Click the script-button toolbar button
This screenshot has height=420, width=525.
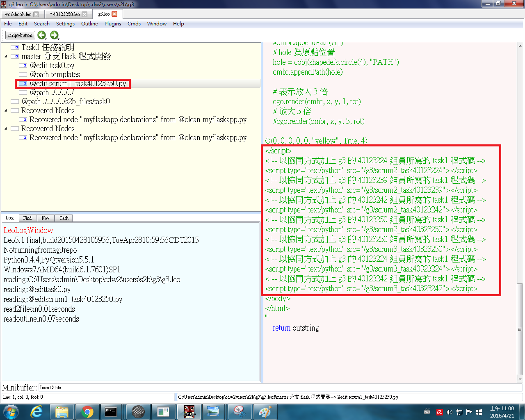20,35
